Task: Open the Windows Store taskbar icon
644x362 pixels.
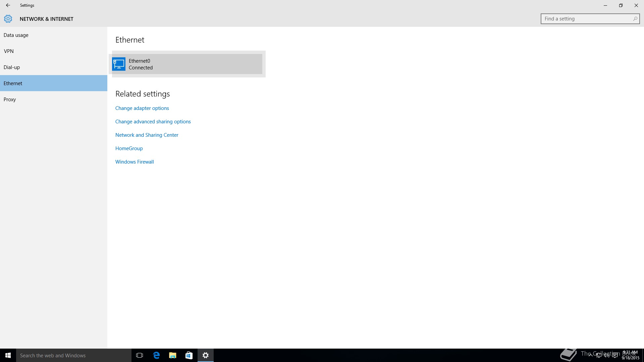Action: coord(189,355)
